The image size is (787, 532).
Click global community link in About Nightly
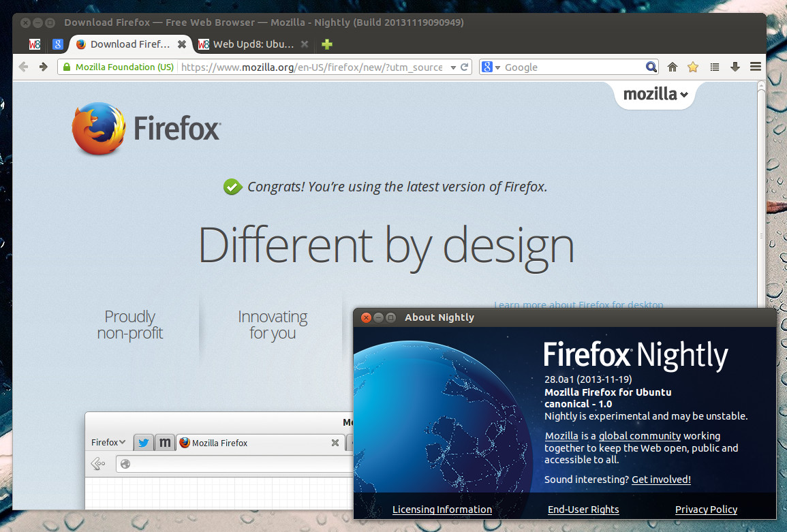(640, 436)
